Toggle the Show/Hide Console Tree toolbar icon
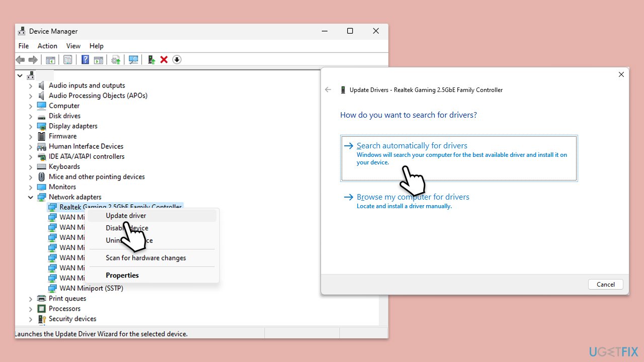The image size is (644, 362). pos(50,60)
